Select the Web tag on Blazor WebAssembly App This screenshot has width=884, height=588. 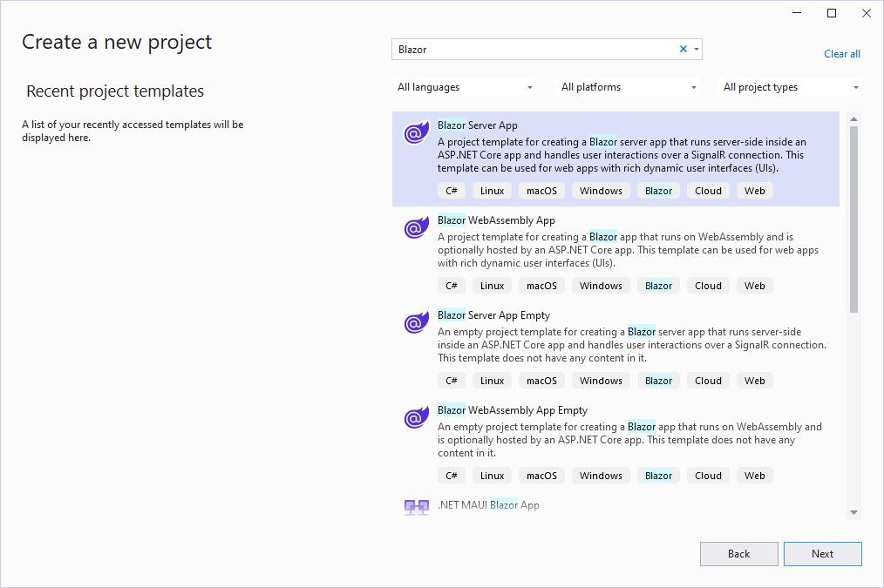click(754, 285)
